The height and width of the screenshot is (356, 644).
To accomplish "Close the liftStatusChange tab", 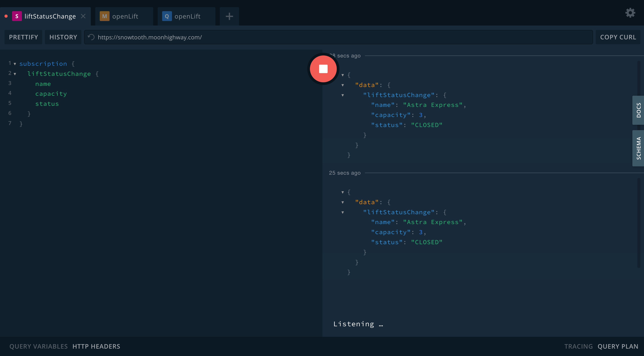I will (x=83, y=16).
